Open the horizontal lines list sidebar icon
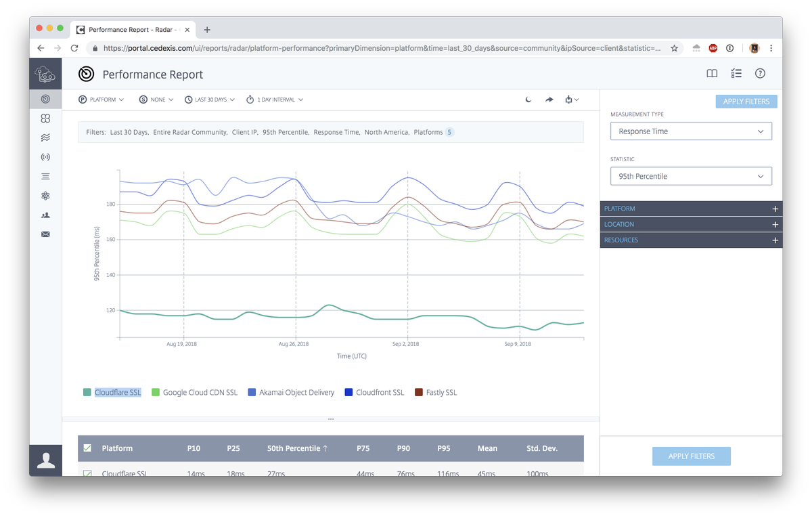Image resolution: width=812 pixels, height=518 pixels. (x=45, y=176)
